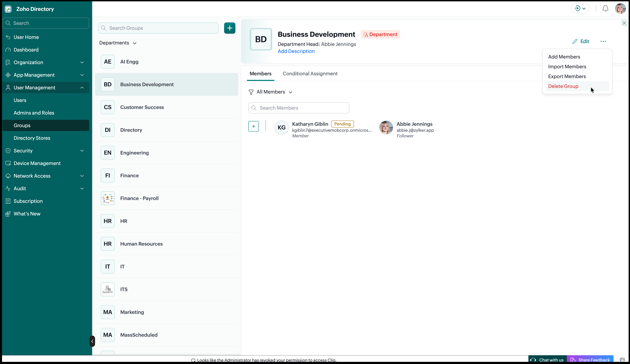Click the green create group plus button

tap(230, 28)
